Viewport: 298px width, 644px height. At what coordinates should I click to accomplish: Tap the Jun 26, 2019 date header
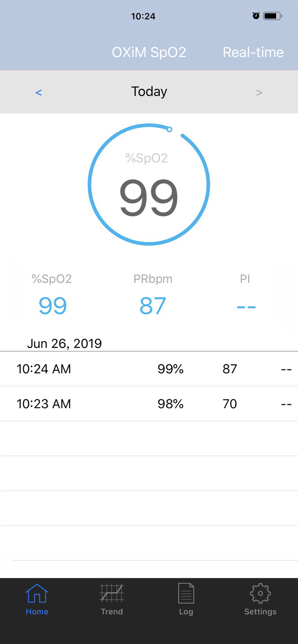[x=64, y=344]
